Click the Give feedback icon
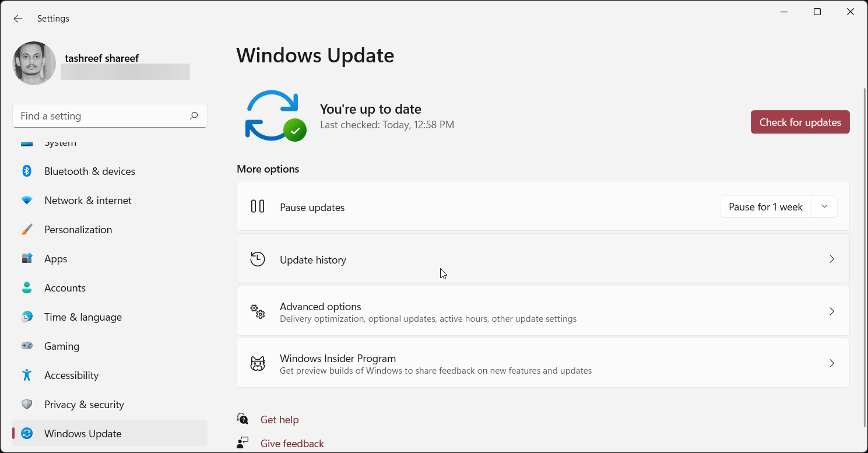The image size is (868, 453). tap(243, 443)
